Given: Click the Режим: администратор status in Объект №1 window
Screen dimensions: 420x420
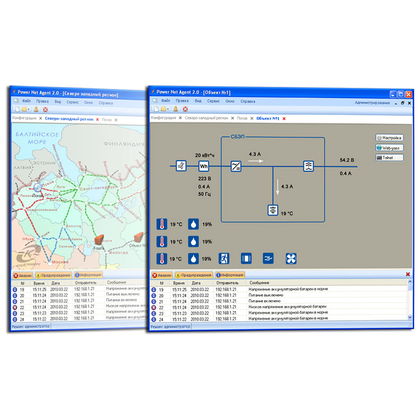Looking at the screenshot, I should tap(170, 327).
